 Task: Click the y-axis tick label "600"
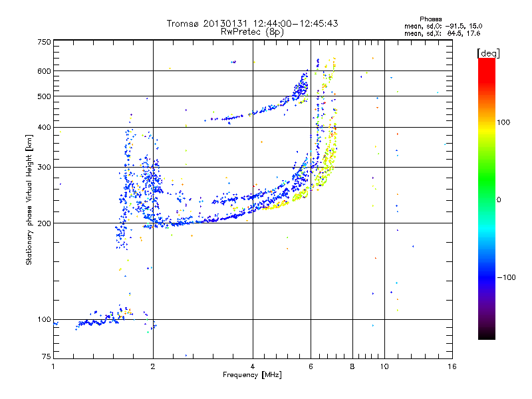point(44,71)
